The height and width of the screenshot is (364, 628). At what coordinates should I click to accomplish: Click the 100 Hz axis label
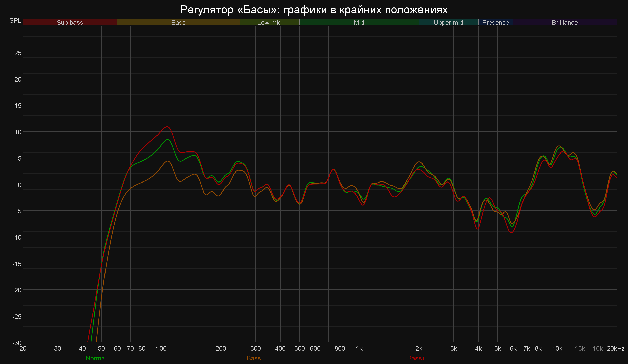tap(161, 348)
